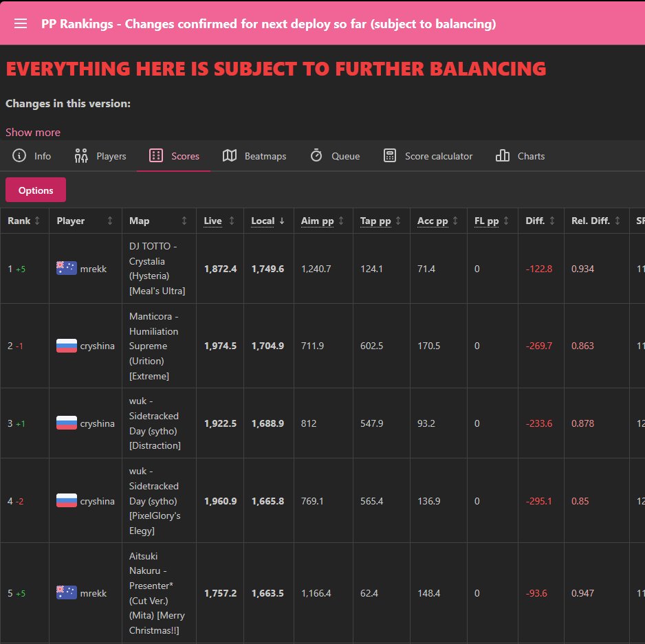Open the Charts tab
645x644 pixels.
[520, 156]
